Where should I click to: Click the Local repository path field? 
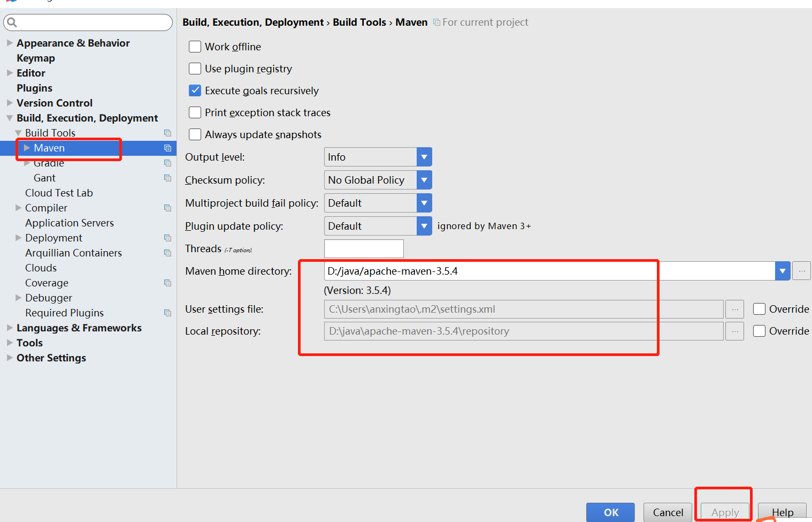[x=524, y=331]
